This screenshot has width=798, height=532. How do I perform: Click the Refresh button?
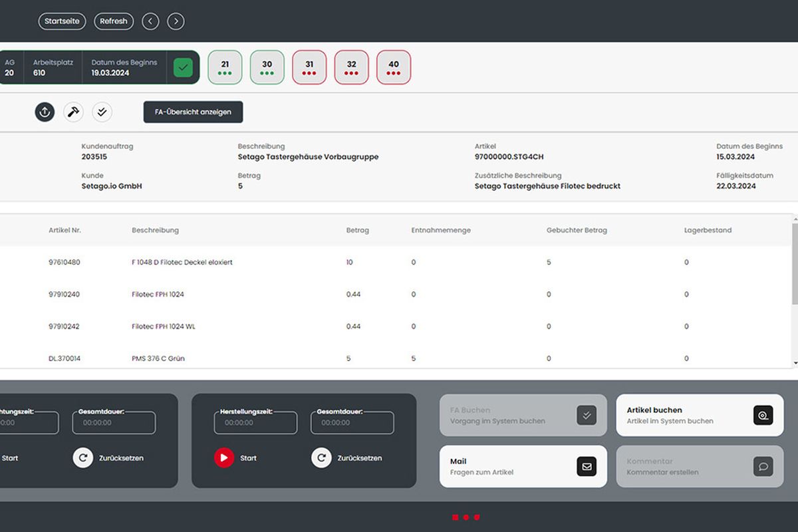click(114, 21)
